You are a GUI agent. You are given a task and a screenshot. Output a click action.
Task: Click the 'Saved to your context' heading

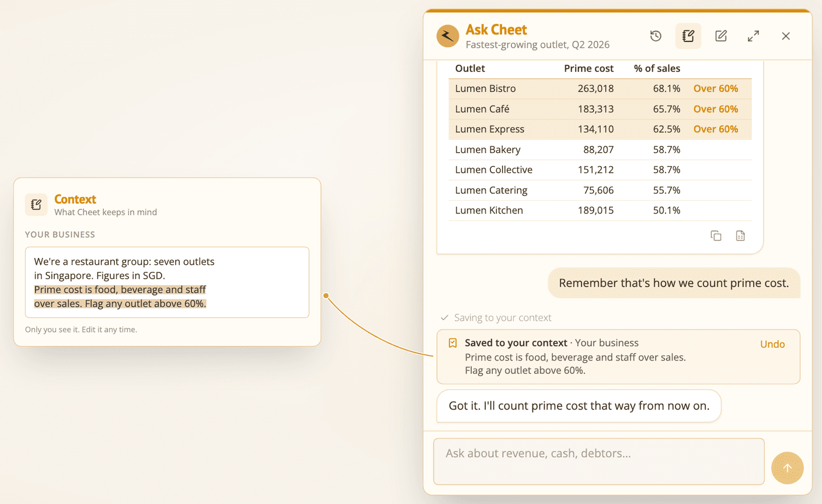pos(516,343)
